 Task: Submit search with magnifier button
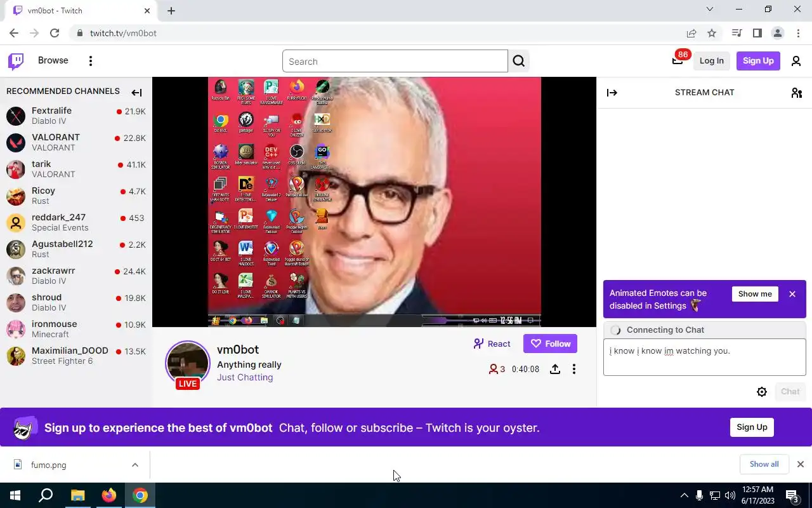[x=519, y=61]
